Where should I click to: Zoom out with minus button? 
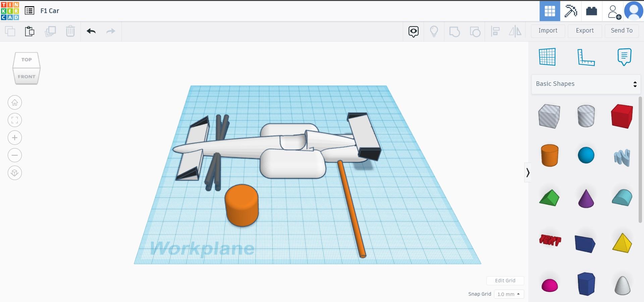coord(15,155)
